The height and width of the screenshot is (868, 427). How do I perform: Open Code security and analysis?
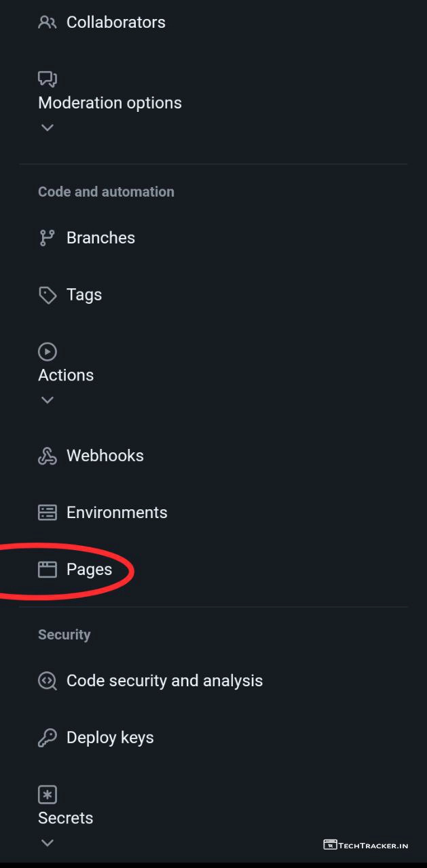[x=164, y=681]
